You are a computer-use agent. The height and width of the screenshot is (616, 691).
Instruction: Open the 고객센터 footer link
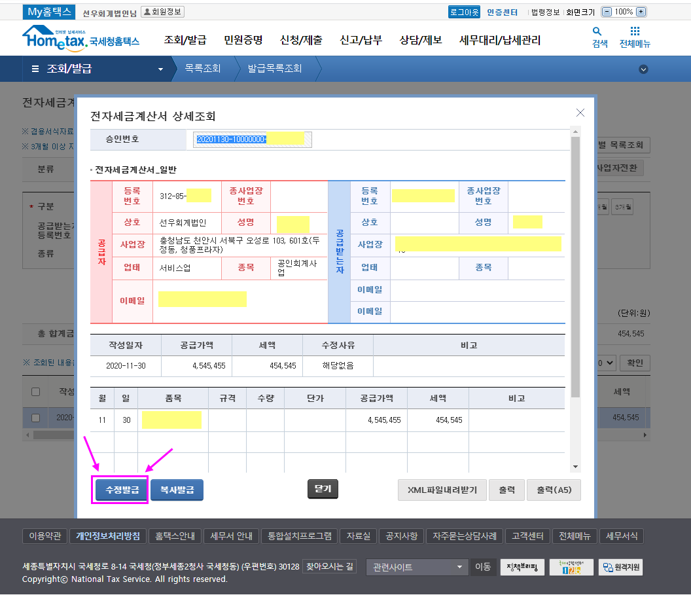[527, 536]
